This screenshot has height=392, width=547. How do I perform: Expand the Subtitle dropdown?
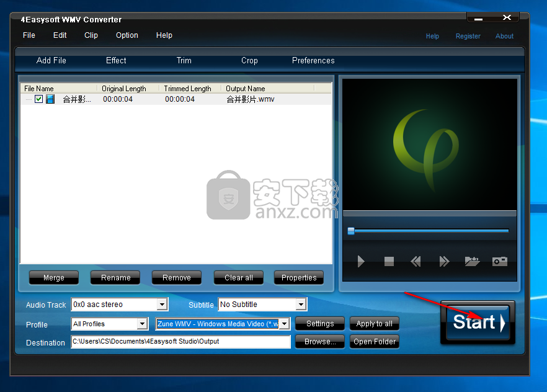point(301,305)
